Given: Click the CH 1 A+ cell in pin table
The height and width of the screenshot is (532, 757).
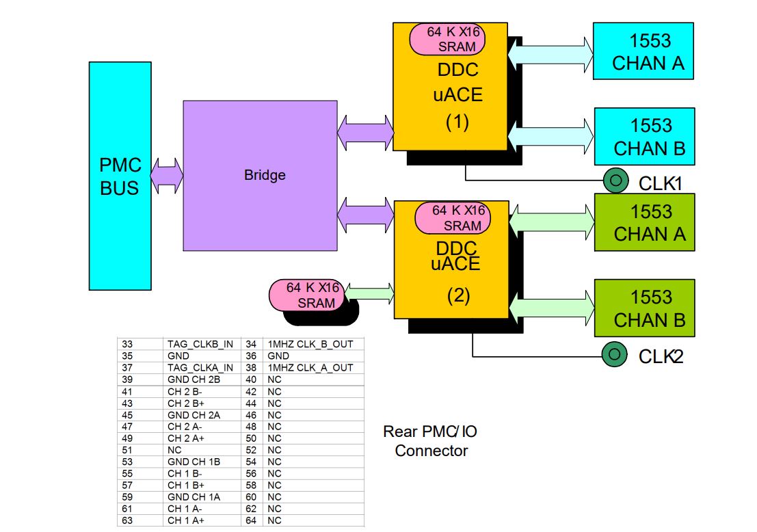Looking at the screenshot, I should [x=185, y=521].
